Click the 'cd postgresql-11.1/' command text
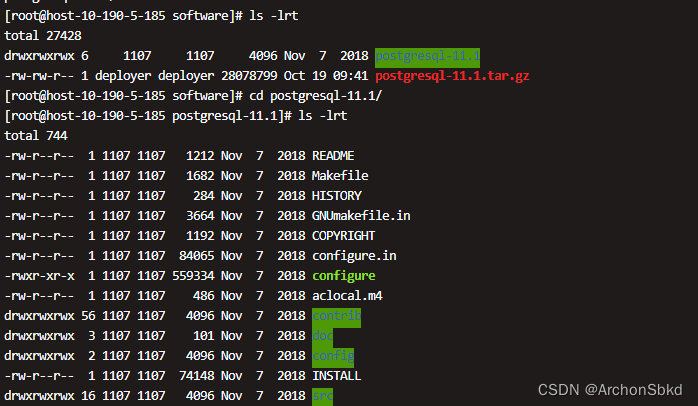Screen dimensions: 698x406 coord(316,96)
